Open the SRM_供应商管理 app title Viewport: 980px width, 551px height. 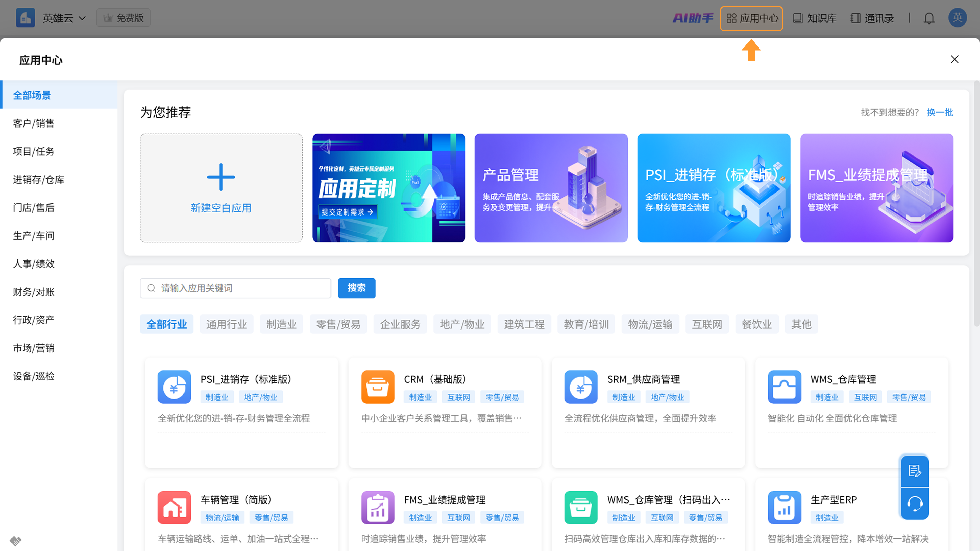click(643, 379)
